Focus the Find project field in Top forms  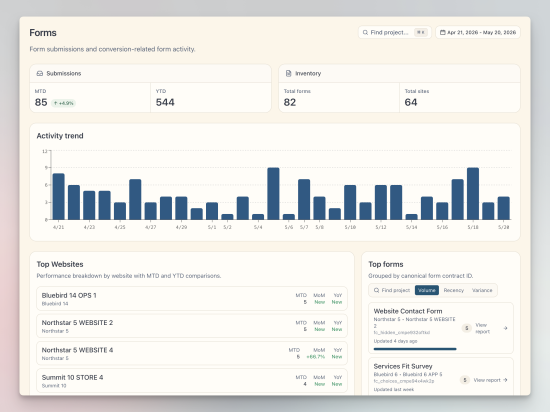click(392, 290)
